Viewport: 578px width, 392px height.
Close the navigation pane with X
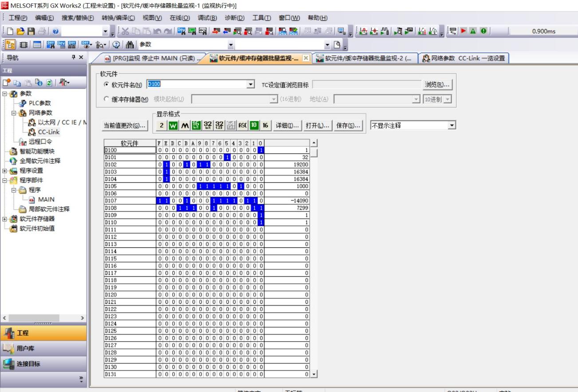[x=80, y=58]
